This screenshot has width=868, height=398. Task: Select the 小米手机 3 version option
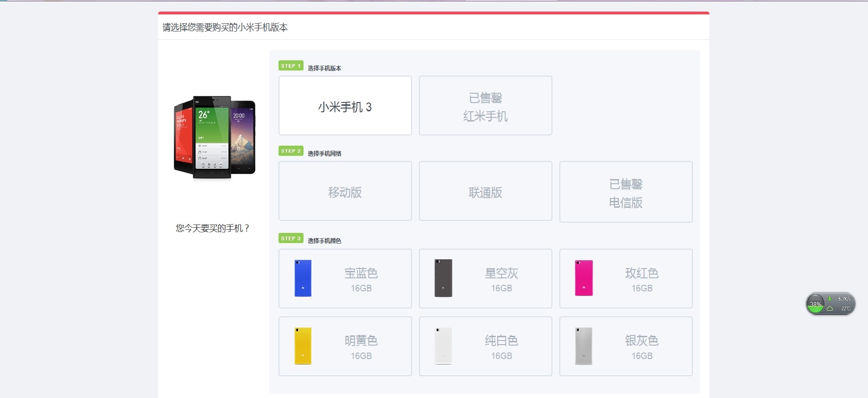click(x=345, y=106)
